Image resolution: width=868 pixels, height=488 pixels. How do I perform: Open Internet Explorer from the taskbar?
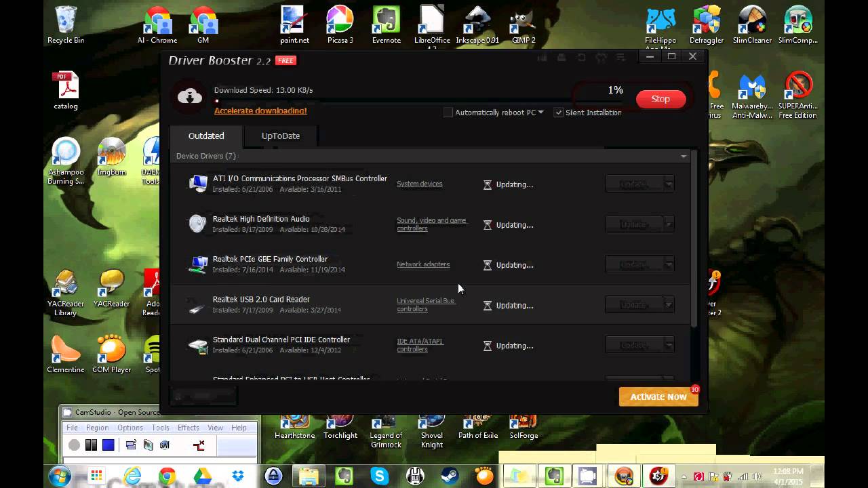pyautogui.click(x=132, y=476)
